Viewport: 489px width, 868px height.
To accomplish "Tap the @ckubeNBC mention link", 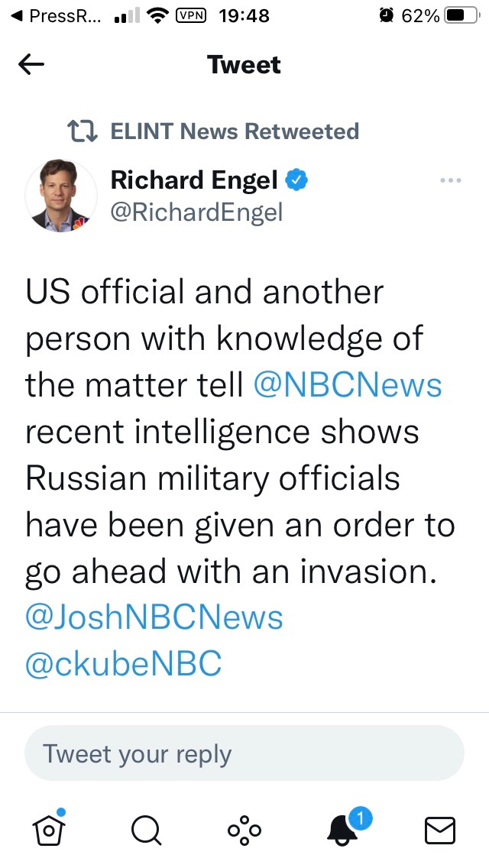I will tap(124, 664).
